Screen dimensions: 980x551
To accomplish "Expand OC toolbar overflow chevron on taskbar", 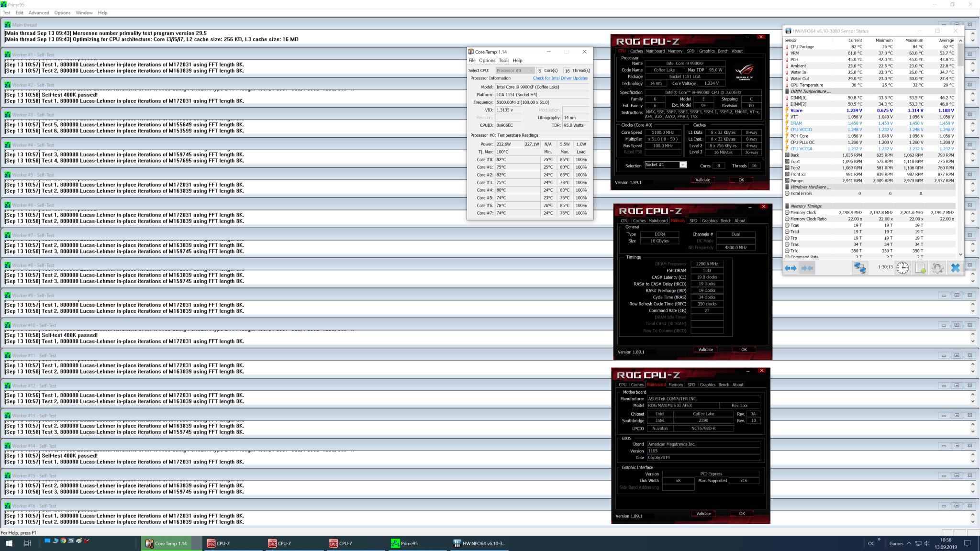I will [879, 540].
